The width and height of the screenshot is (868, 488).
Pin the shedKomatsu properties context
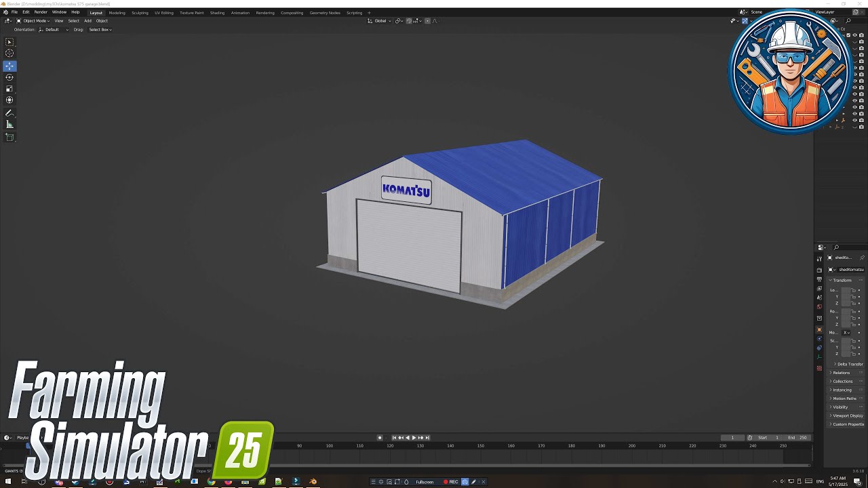pos(862,258)
